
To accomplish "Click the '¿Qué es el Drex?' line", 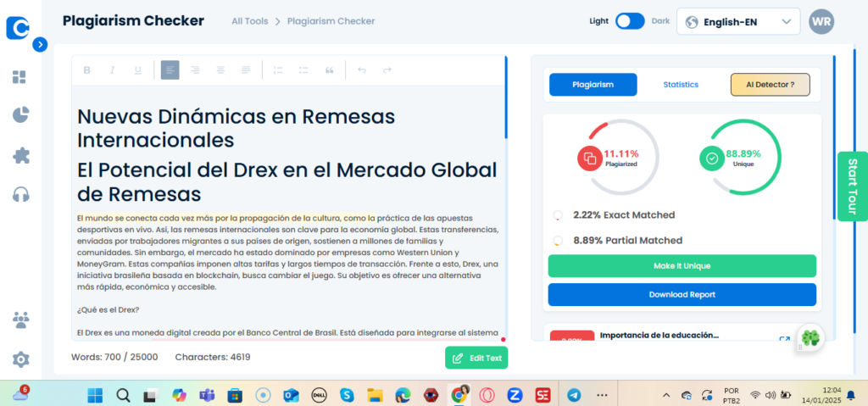I will tap(108, 309).
